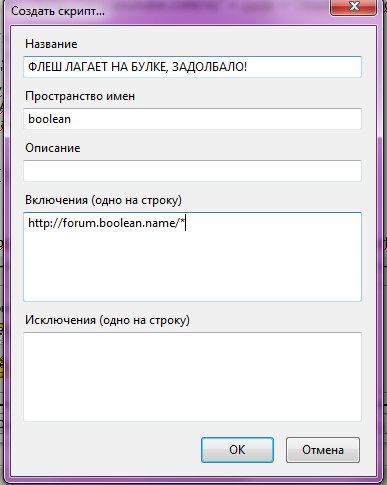This screenshot has height=485, width=387.
Task: Focus the Название text field
Action: (192, 67)
